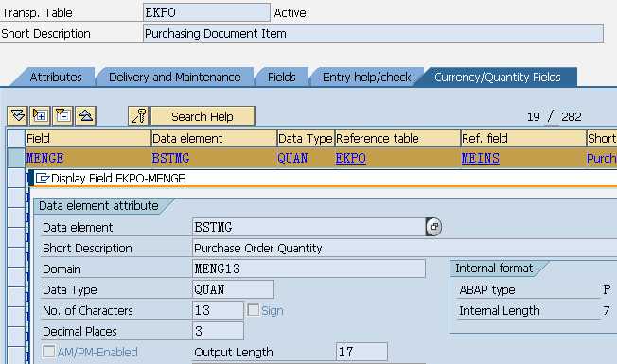Screen dimensions: 617x364
Task: Switch to the Attributes tab
Action: click(56, 77)
